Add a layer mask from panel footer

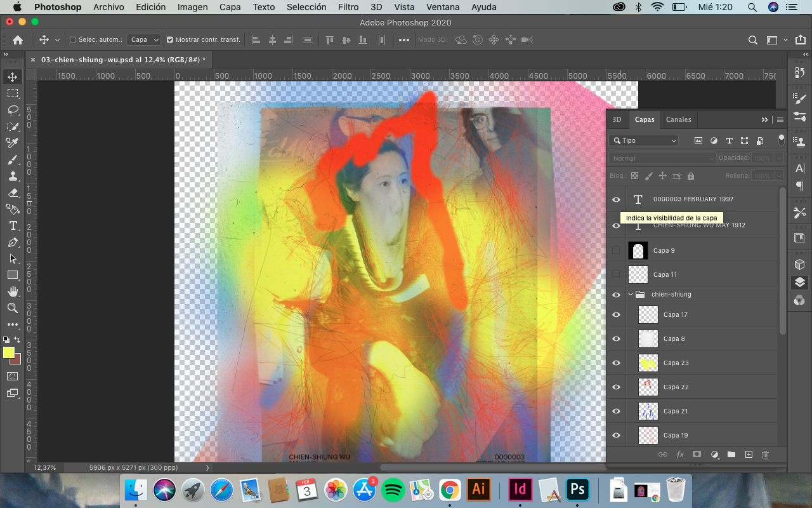pyautogui.click(x=697, y=455)
